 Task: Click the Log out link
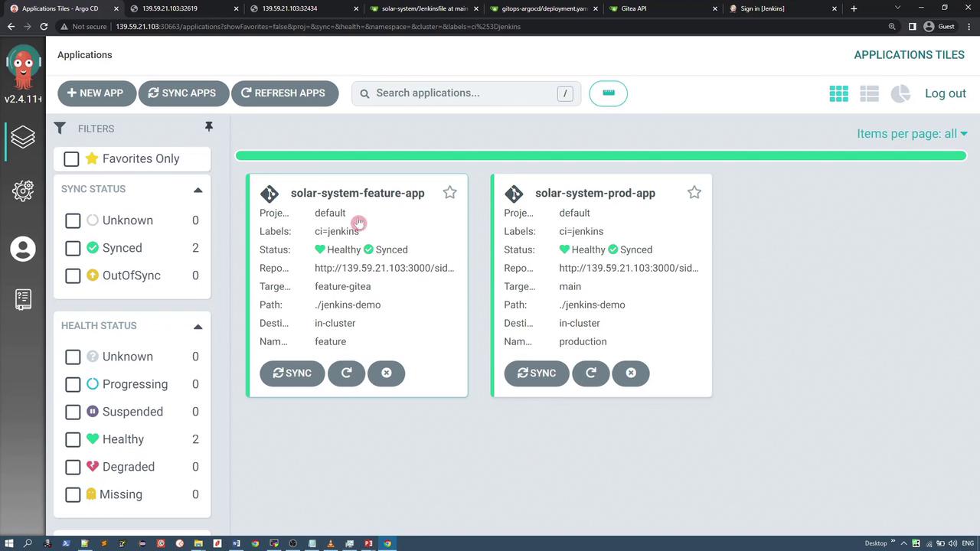click(x=946, y=93)
